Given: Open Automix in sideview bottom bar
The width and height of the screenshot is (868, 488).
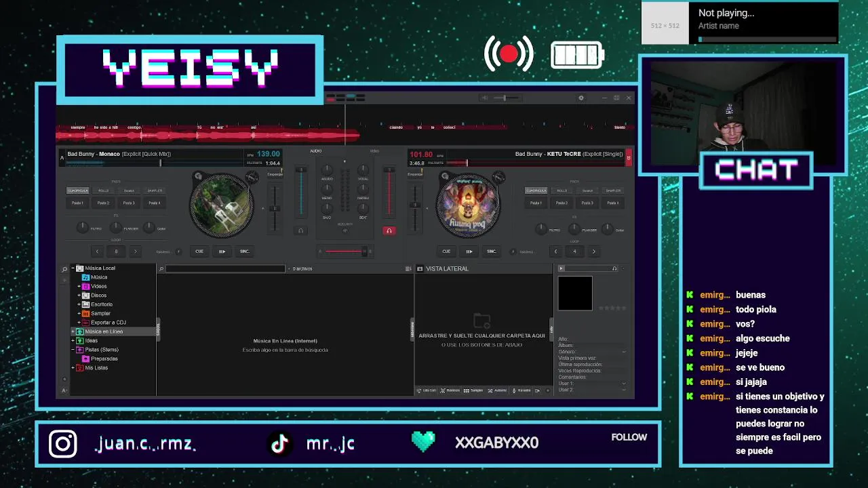Looking at the screenshot, I should click(x=497, y=390).
